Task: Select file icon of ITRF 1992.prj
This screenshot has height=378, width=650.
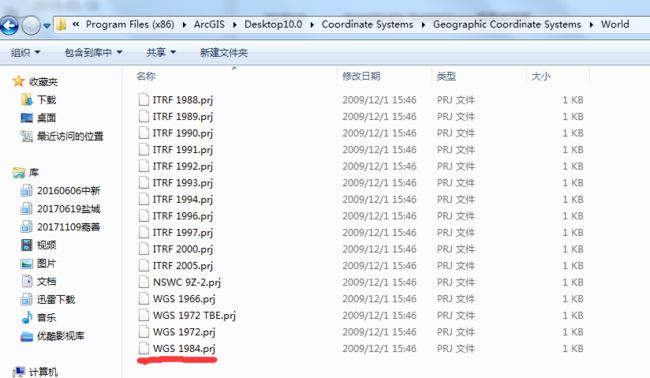Action: (x=143, y=166)
